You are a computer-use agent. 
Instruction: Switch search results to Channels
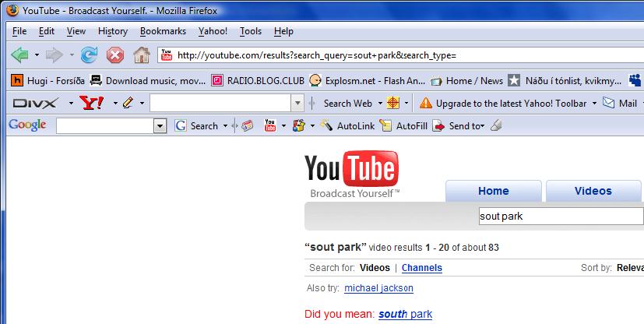tap(422, 268)
